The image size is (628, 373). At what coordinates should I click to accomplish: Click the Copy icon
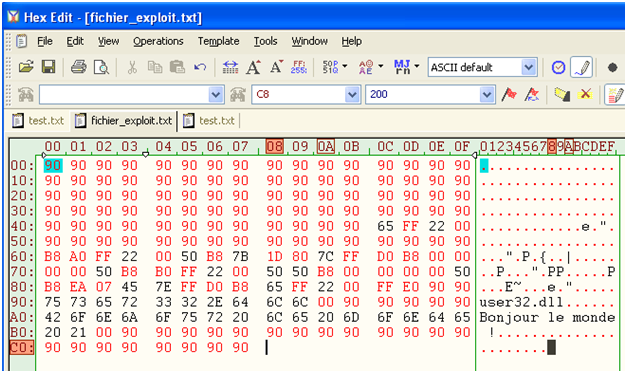[155, 67]
